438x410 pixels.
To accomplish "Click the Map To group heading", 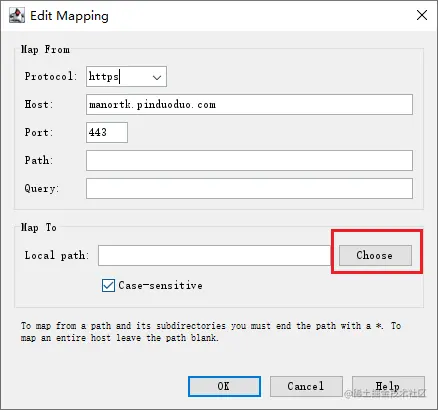I will pyautogui.click(x=39, y=228).
